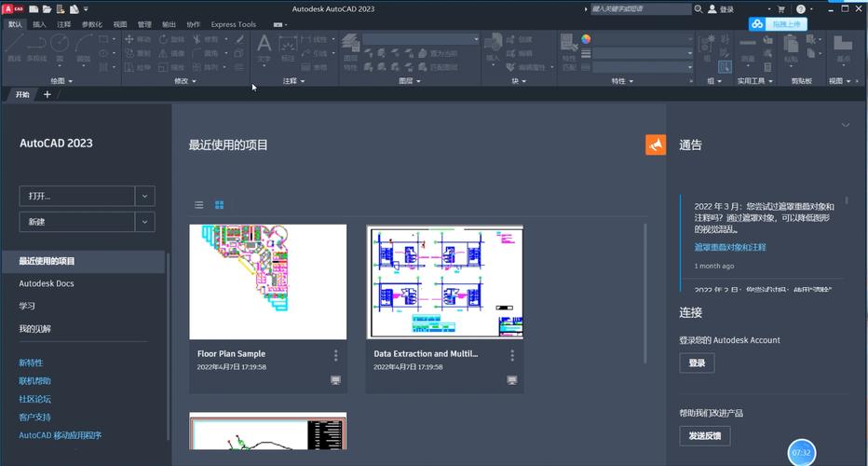The height and width of the screenshot is (466, 868).
Task: Click the 登录 sign-in button under 连接
Action: pos(697,363)
